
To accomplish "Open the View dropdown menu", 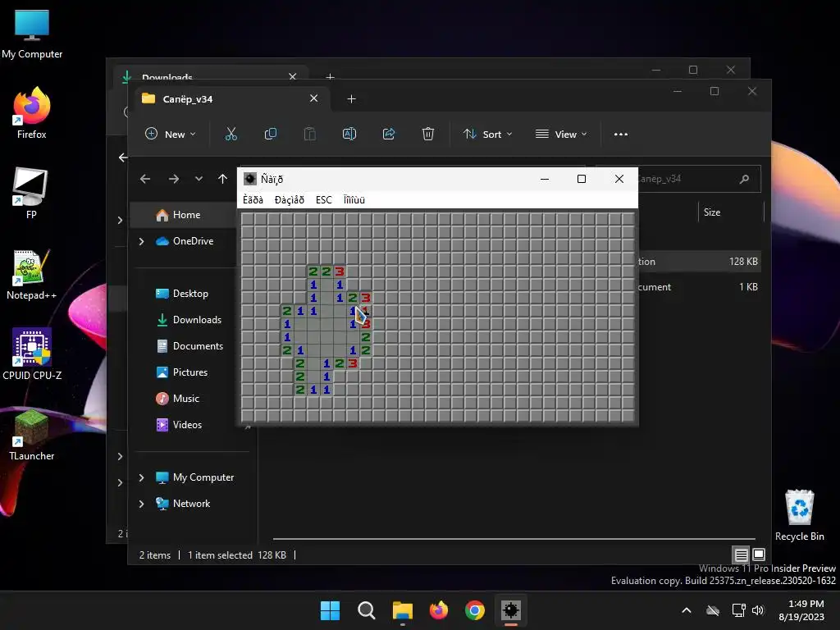I will point(561,134).
